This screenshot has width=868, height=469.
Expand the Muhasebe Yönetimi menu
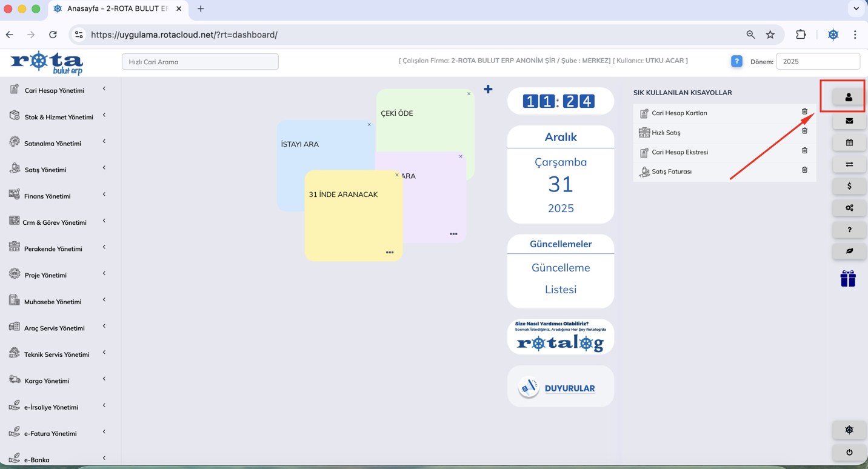click(53, 301)
